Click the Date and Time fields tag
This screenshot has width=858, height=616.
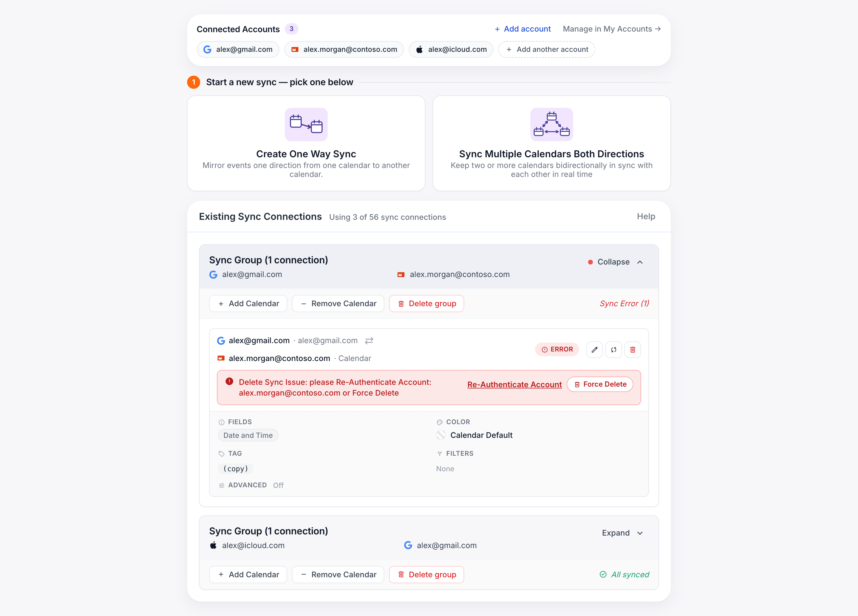click(248, 435)
